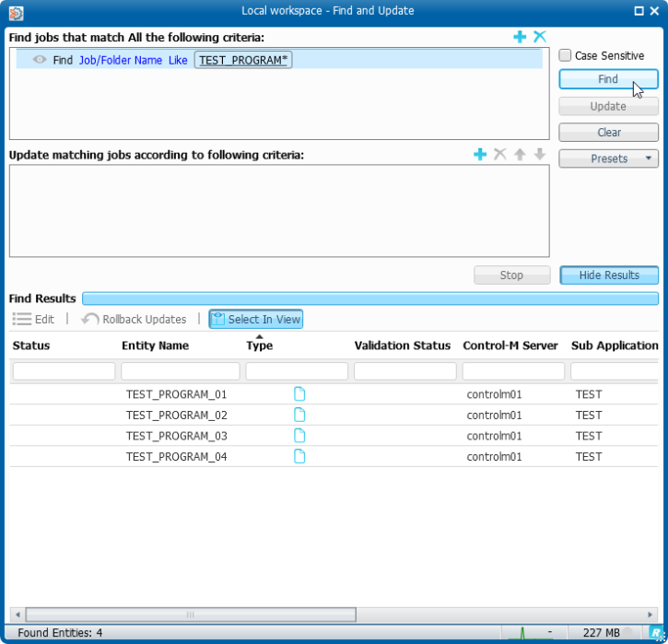
Task: Toggle the Select In View button
Action: click(x=255, y=319)
